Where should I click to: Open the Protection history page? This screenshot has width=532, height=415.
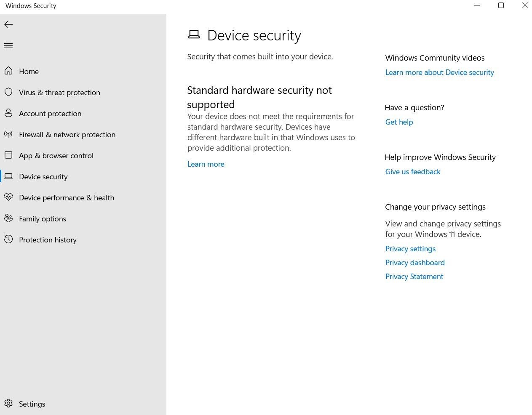tap(48, 240)
